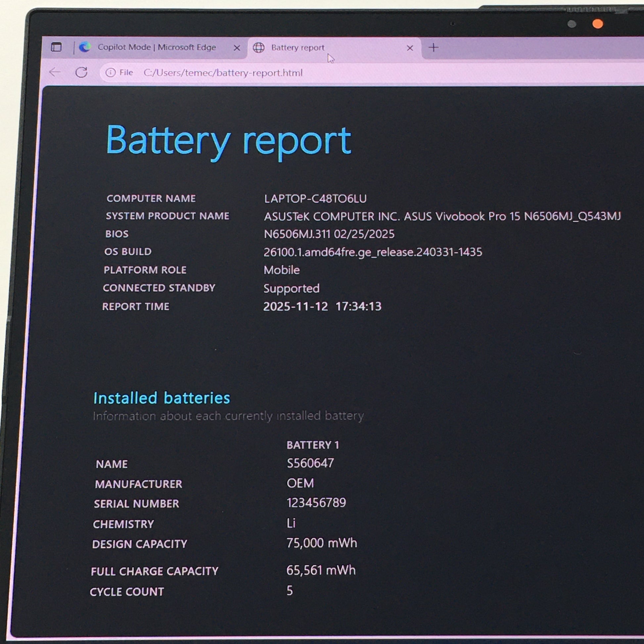Image resolution: width=644 pixels, height=644 pixels.
Task: Click the Installed batteries section heading
Action: (162, 398)
